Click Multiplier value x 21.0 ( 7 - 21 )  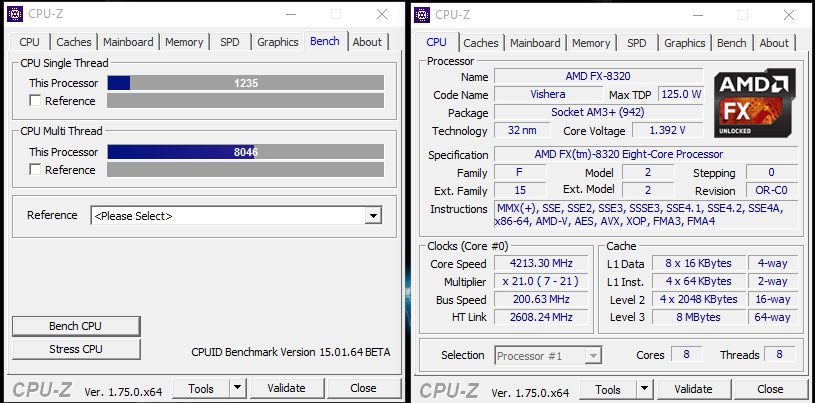[x=541, y=281]
